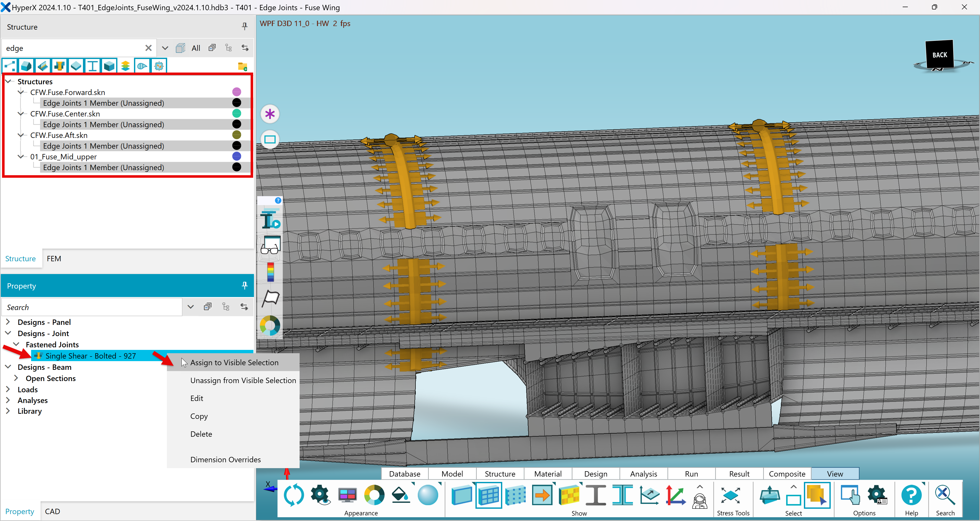Click the paint bucket icon in Appearance

point(401,495)
